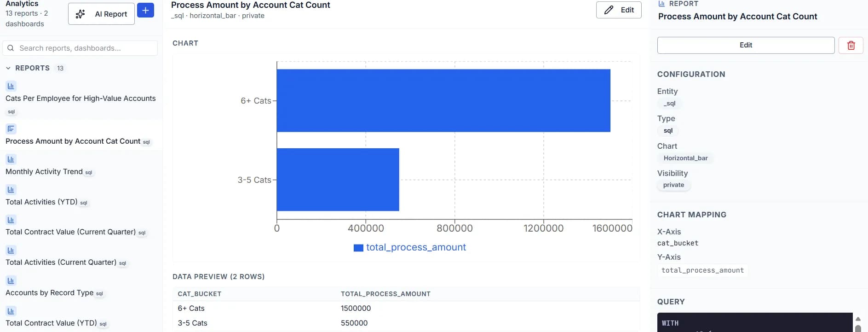
Task: Collapse the REPORTS section
Action: point(8,68)
